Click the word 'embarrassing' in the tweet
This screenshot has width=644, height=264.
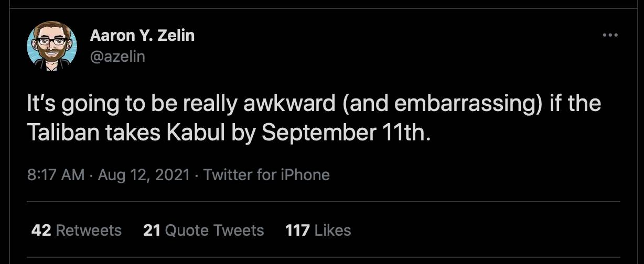(x=464, y=104)
